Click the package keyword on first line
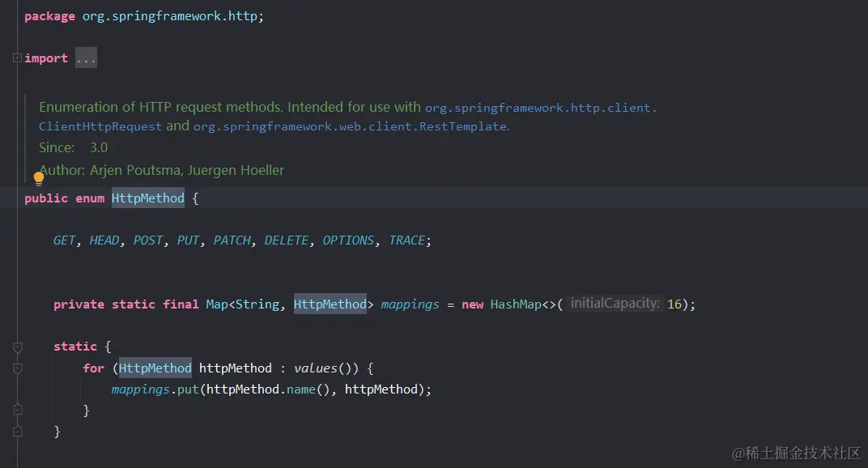This screenshot has height=468, width=868. (x=49, y=16)
